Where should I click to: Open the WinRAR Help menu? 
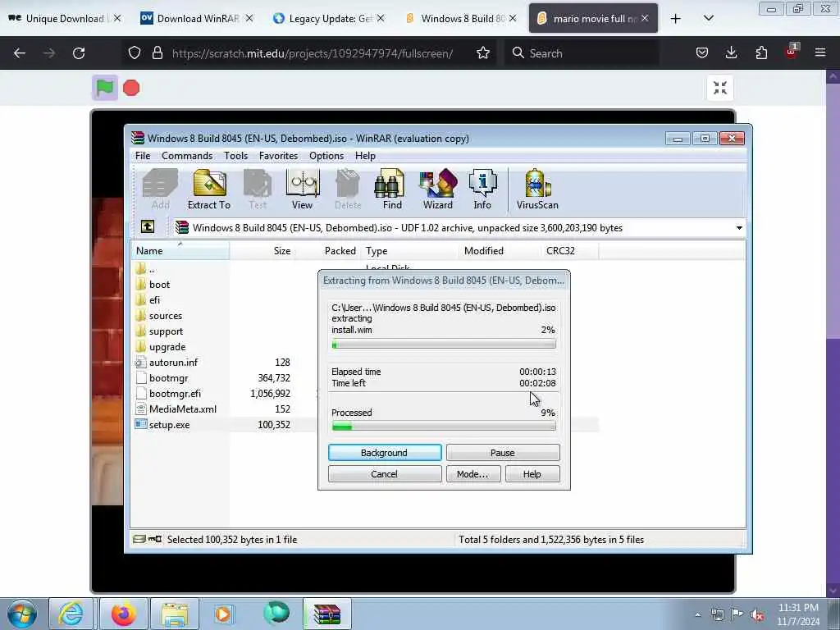(x=365, y=155)
